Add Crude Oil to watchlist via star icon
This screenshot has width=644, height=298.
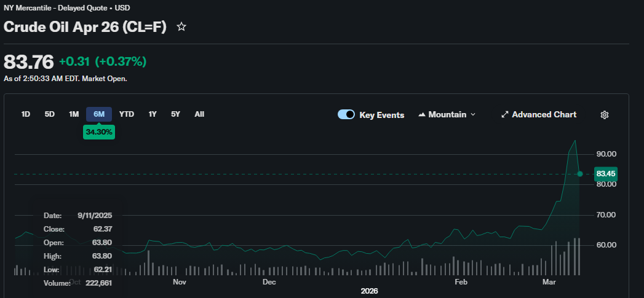tap(181, 27)
